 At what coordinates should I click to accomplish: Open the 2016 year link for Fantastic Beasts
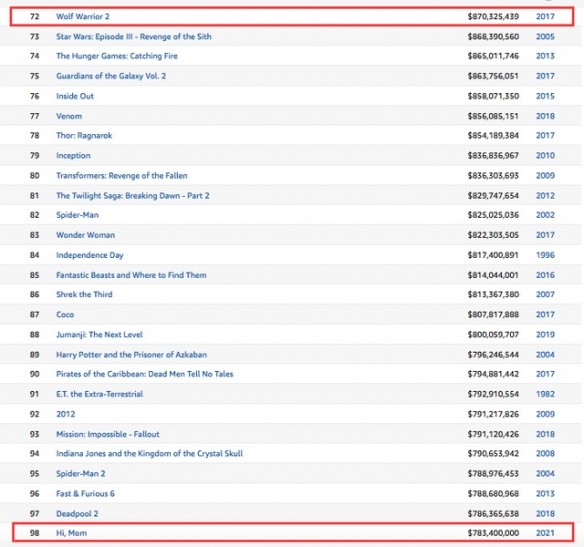click(545, 276)
